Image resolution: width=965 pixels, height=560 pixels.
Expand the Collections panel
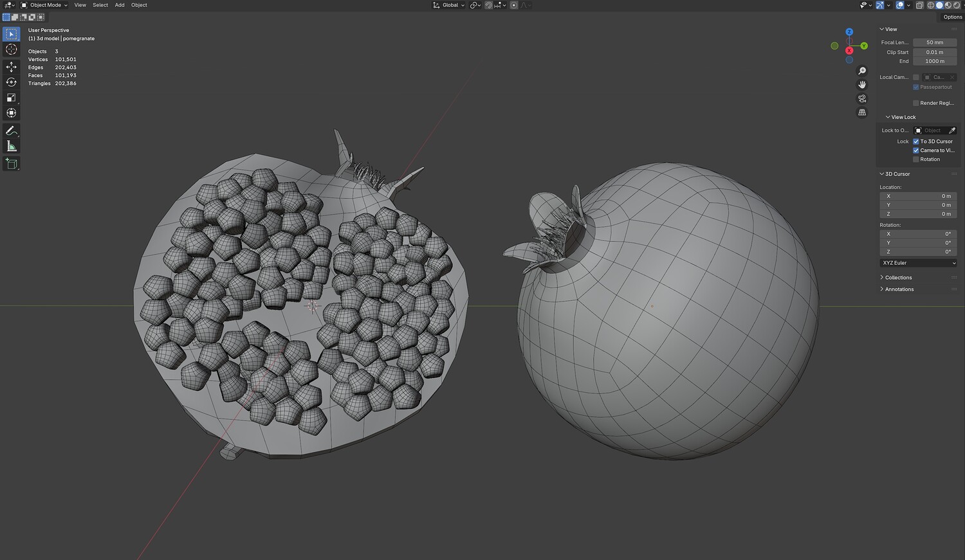click(896, 278)
